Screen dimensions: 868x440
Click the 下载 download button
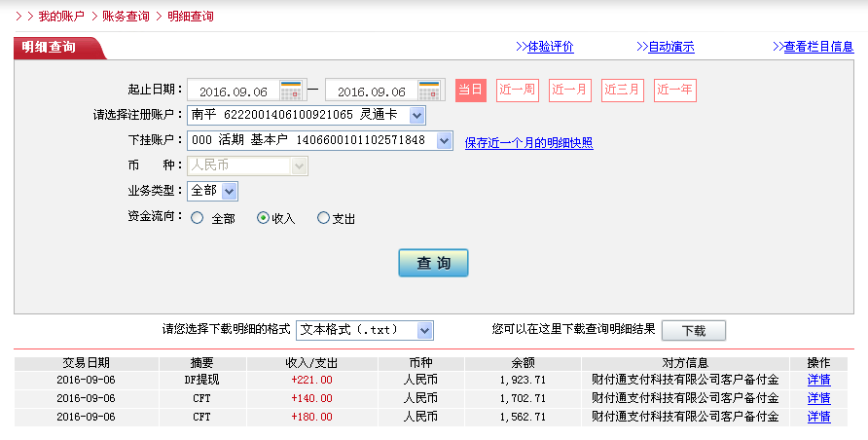694,330
